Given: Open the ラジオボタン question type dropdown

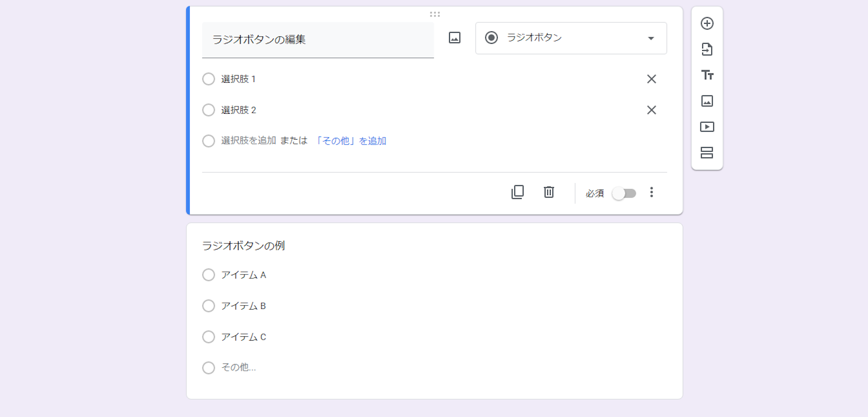Looking at the screenshot, I should pyautogui.click(x=570, y=38).
